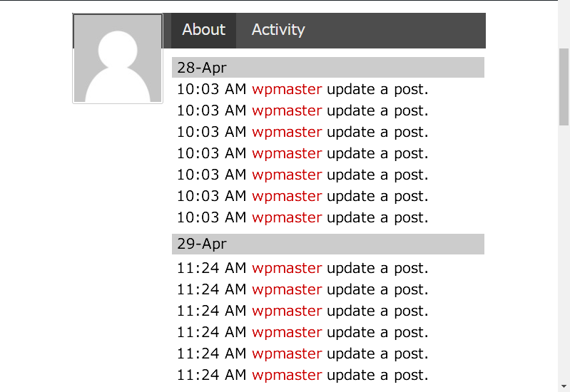570x392 pixels.
Task: Open wpmaster link in first 29-Apr entry
Action: point(287,269)
